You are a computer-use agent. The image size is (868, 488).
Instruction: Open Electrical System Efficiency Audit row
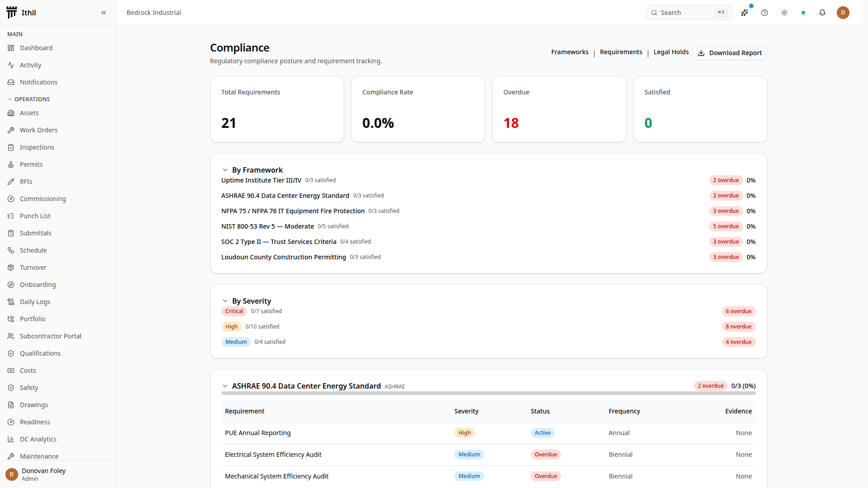(x=488, y=455)
